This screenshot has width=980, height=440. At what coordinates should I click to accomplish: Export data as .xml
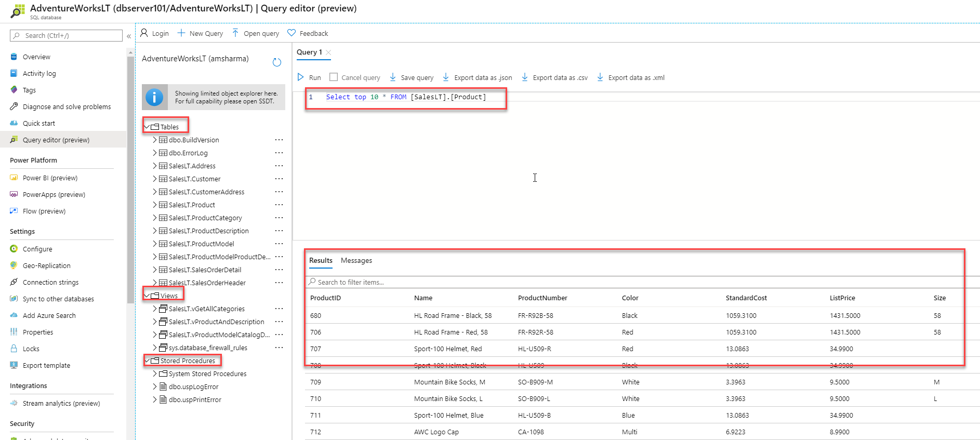[x=630, y=77]
